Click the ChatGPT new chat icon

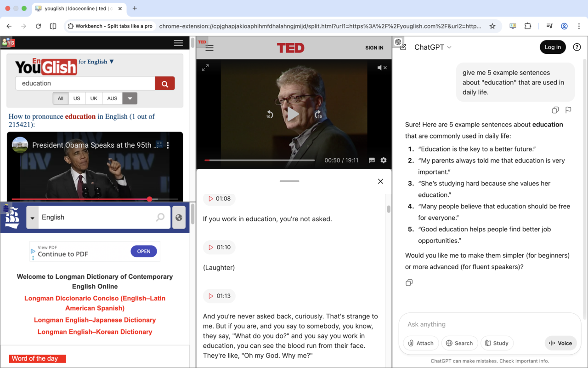403,47
